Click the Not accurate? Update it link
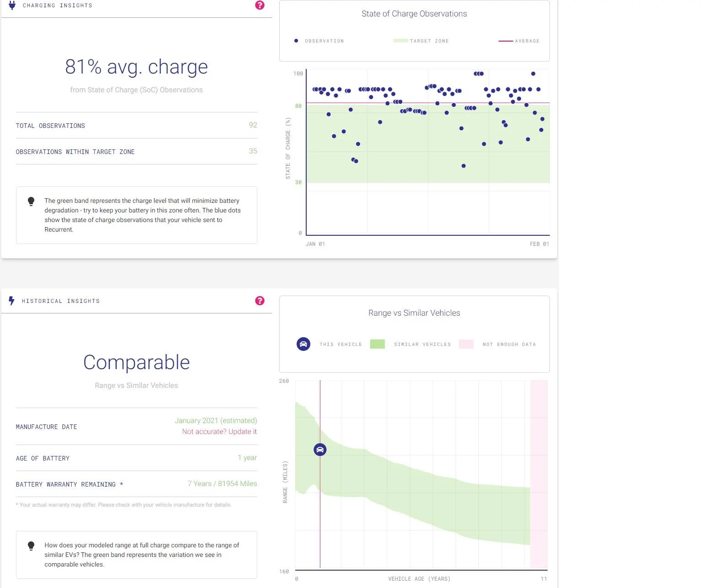Screen dimensions: 702x588 [x=219, y=431]
